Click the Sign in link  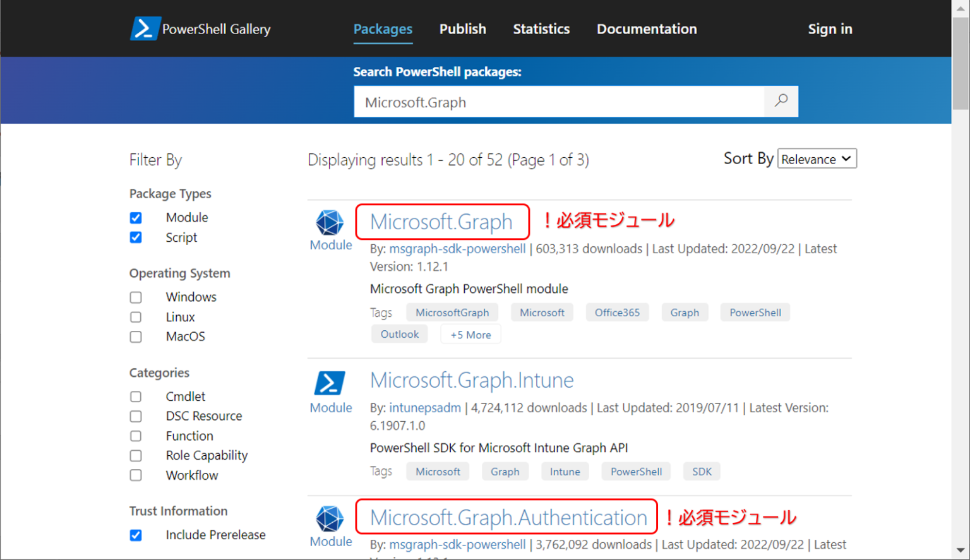[830, 28]
